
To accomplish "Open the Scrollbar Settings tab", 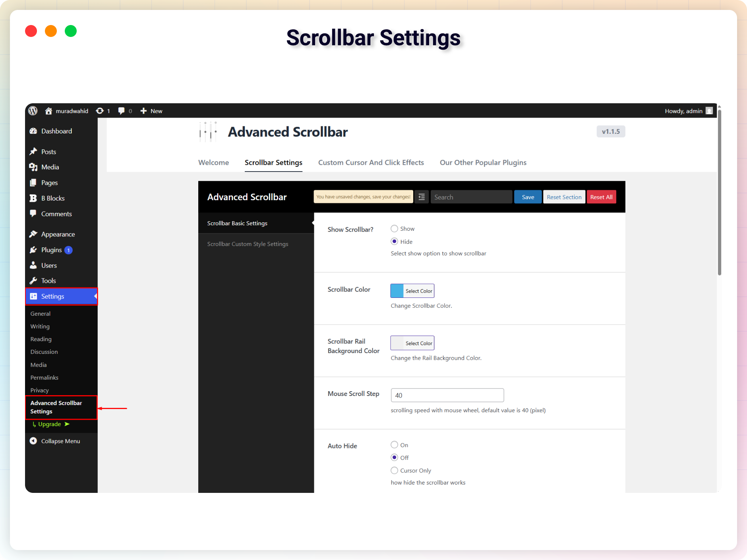I will point(273,162).
